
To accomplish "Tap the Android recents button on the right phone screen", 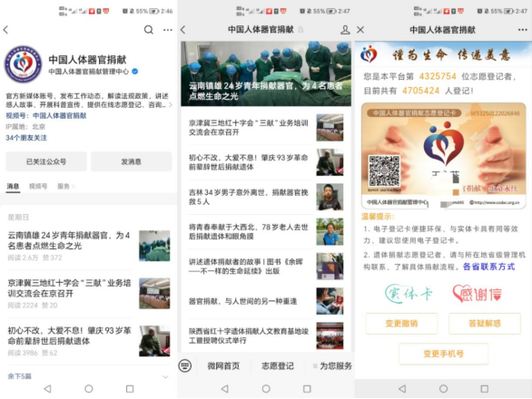I will pos(485,388).
